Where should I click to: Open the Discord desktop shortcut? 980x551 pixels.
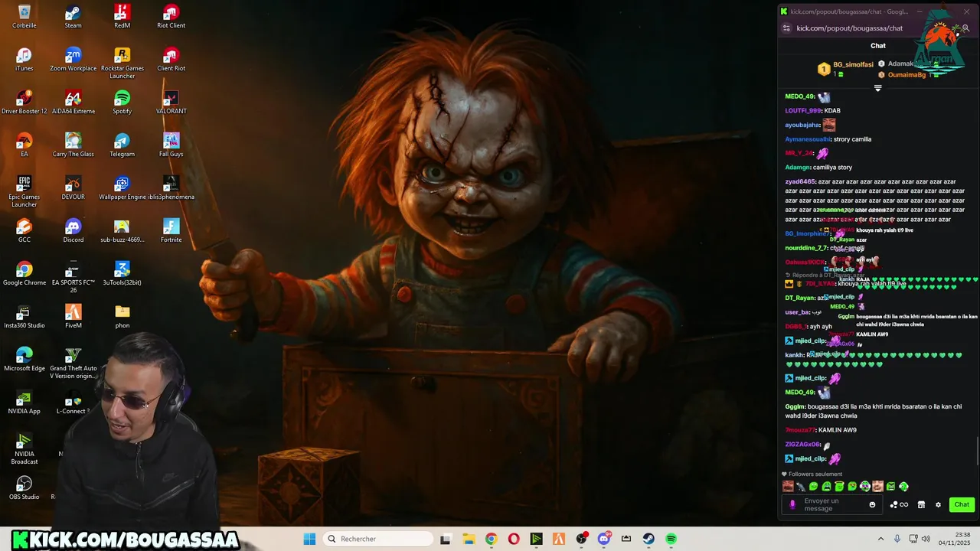[73, 230]
